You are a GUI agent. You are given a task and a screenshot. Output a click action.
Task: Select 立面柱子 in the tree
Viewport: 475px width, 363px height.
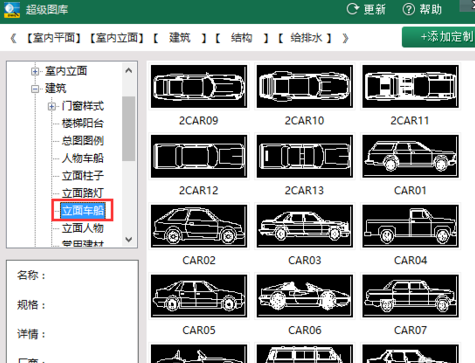(83, 175)
